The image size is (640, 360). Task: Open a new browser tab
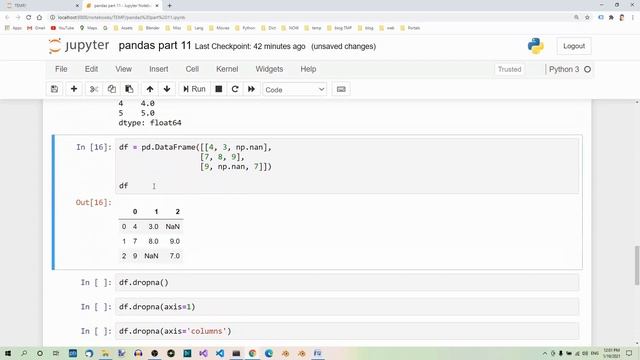pyautogui.click(x=169, y=6)
